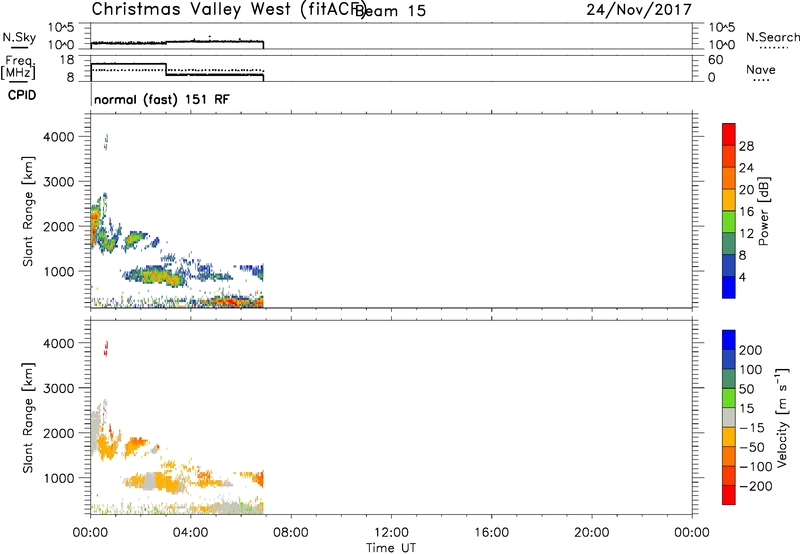800x554 pixels.
Task: Click the '60' Nave axis tick value
Action: tap(715, 60)
